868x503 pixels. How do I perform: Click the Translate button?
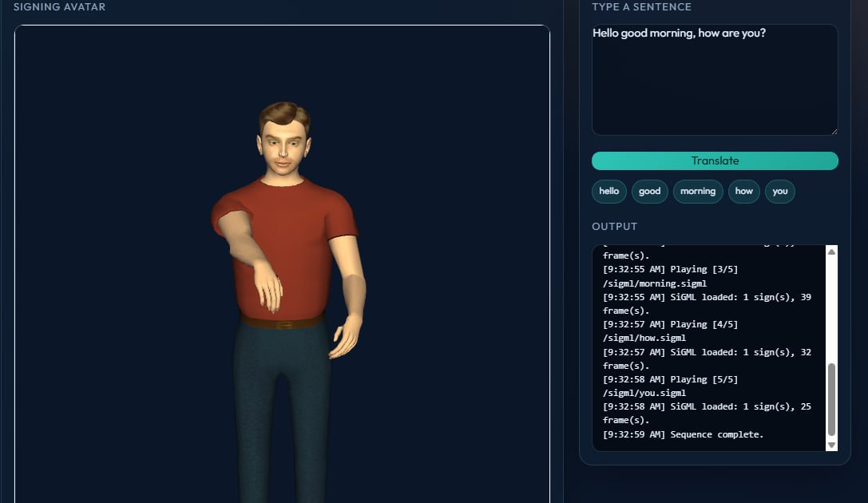click(715, 160)
